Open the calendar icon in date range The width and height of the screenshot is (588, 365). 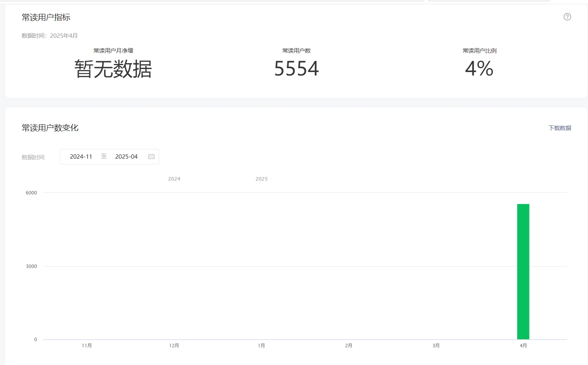coord(151,157)
